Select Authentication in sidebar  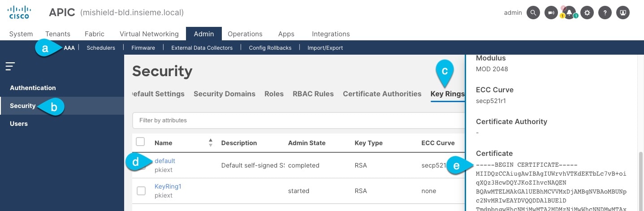click(33, 88)
